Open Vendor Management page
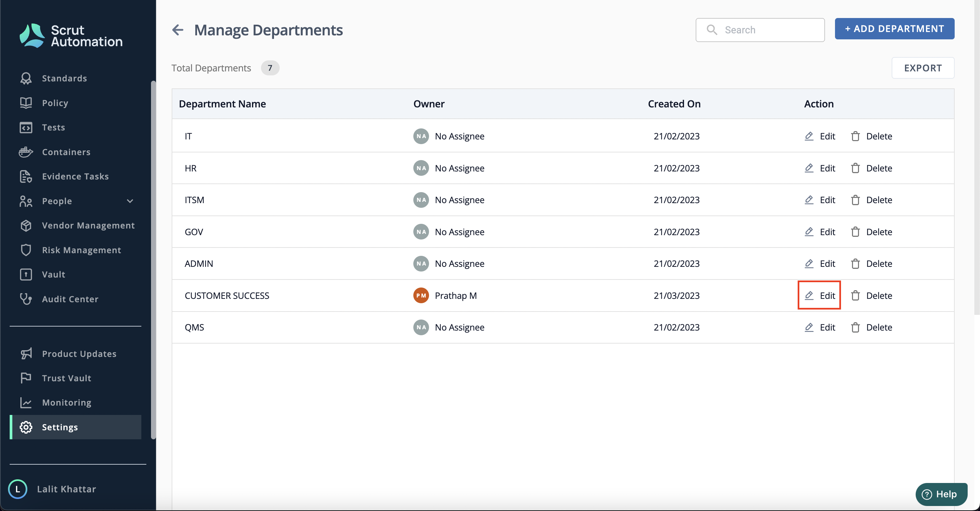The height and width of the screenshot is (511, 980). (x=88, y=225)
